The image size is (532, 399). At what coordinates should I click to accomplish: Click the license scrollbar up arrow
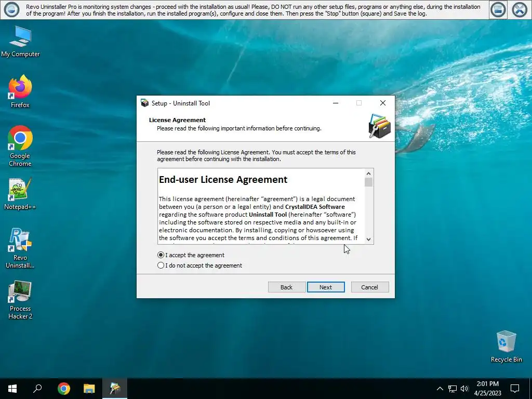click(369, 174)
